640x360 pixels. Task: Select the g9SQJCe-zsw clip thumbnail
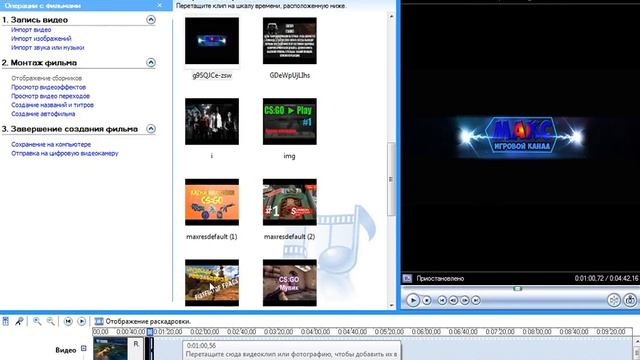[212, 41]
